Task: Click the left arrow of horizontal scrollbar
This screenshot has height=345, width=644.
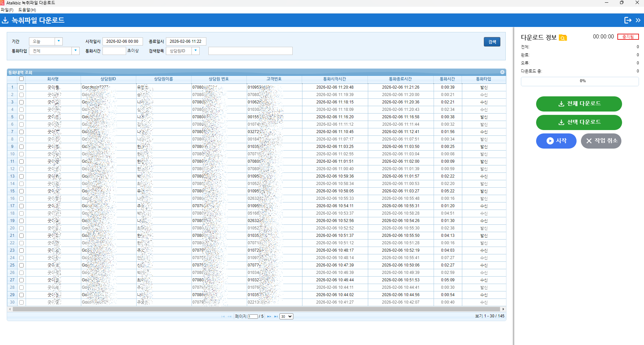Action: (x=10, y=309)
